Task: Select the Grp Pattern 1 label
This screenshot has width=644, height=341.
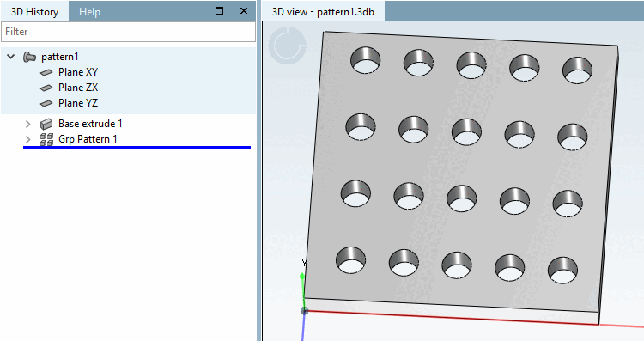Action: tap(88, 139)
